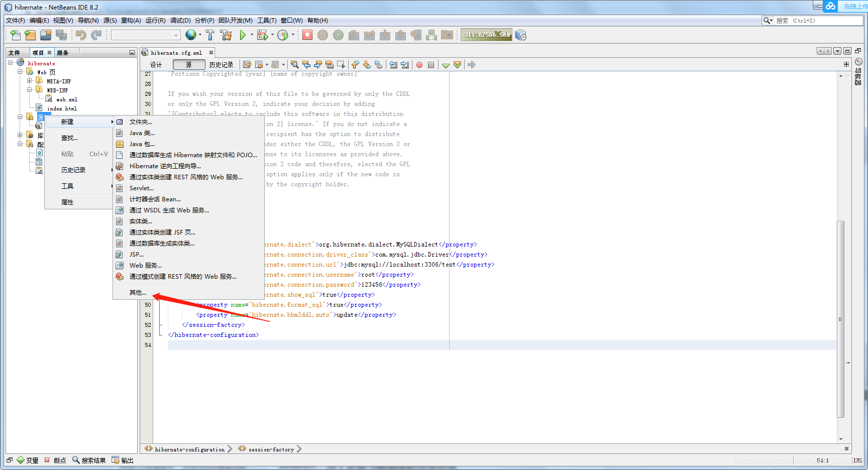This screenshot has height=470, width=868.
Task: Start macro recording with red circle
Action: click(419, 65)
